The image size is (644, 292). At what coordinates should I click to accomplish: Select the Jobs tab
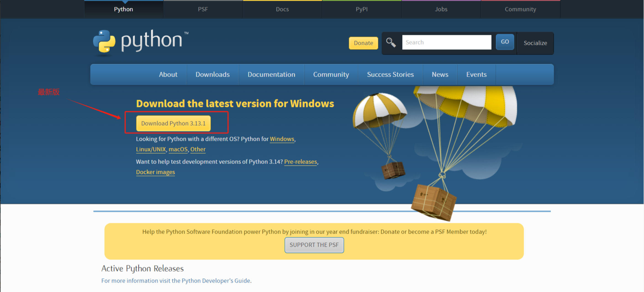(x=441, y=9)
